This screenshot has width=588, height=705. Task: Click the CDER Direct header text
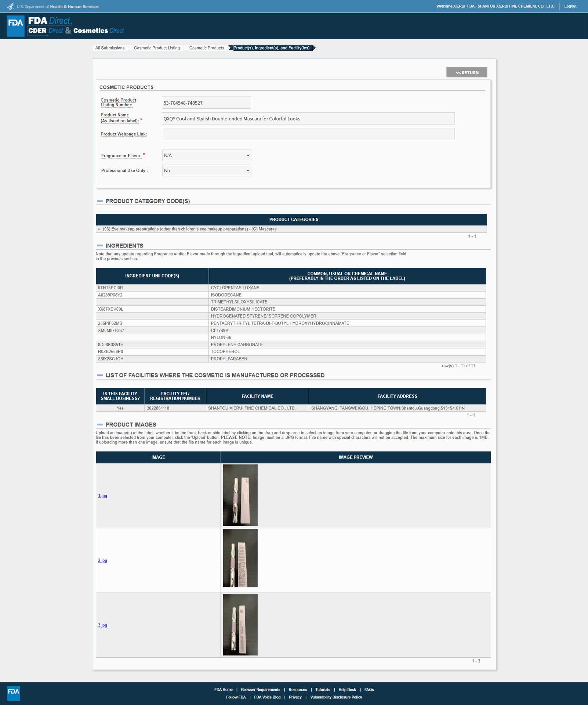coord(46,31)
